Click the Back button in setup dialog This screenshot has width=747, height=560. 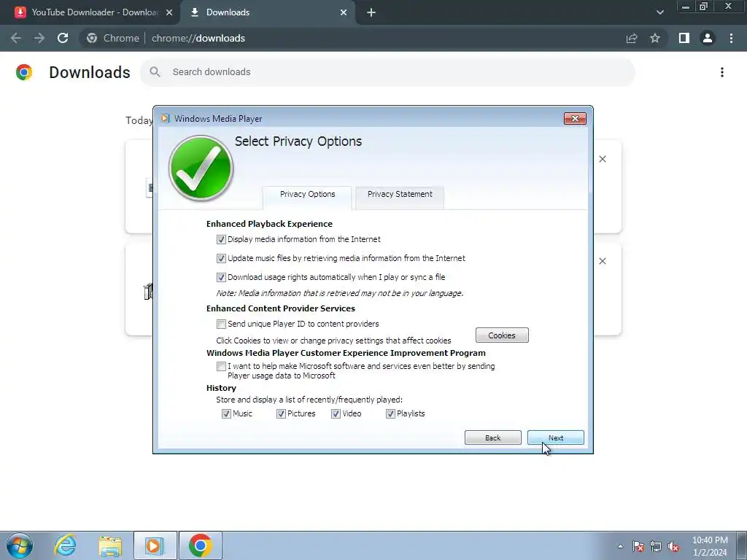click(x=492, y=437)
